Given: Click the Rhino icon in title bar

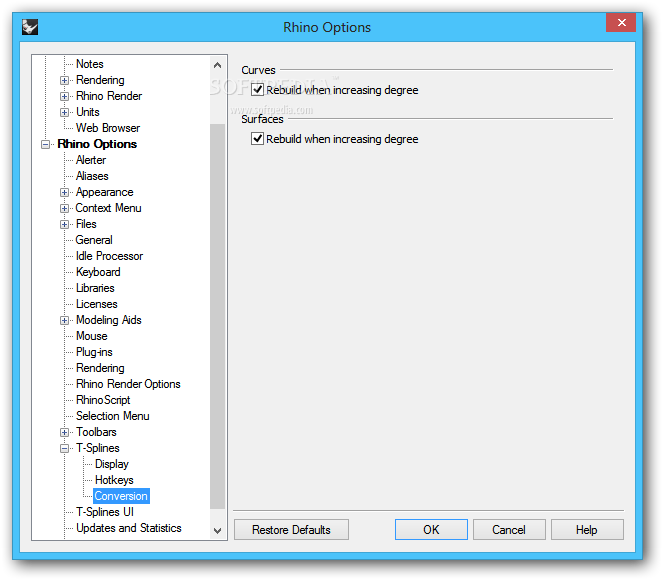Looking at the screenshot, I should point(30,27).
